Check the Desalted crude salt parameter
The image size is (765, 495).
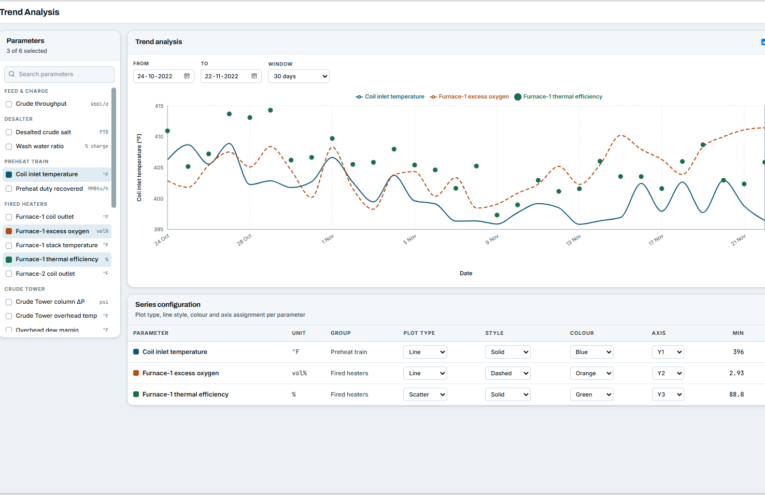tap(9, 132)
